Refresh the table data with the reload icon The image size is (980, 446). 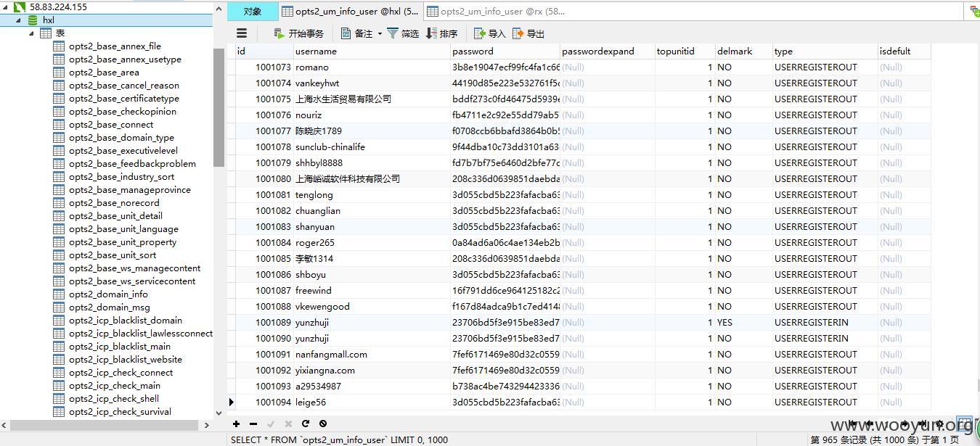[x=306, y=424]
